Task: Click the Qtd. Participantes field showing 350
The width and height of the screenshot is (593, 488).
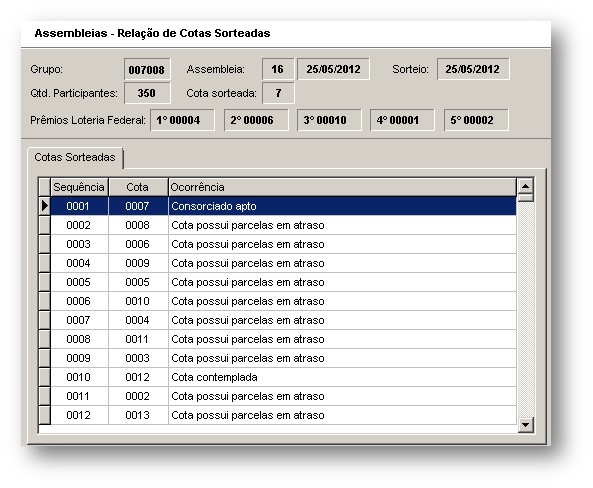Action: (147, 93)
